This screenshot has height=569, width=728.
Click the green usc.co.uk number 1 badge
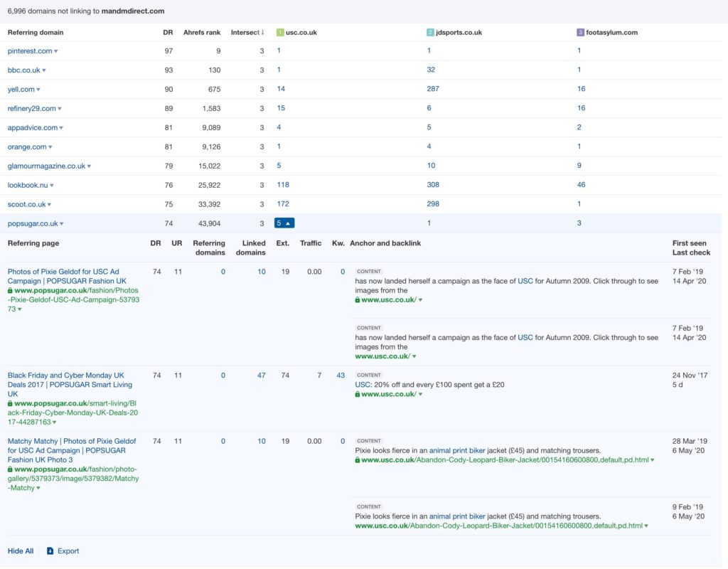pyautogui.click(x=280, y=33)
